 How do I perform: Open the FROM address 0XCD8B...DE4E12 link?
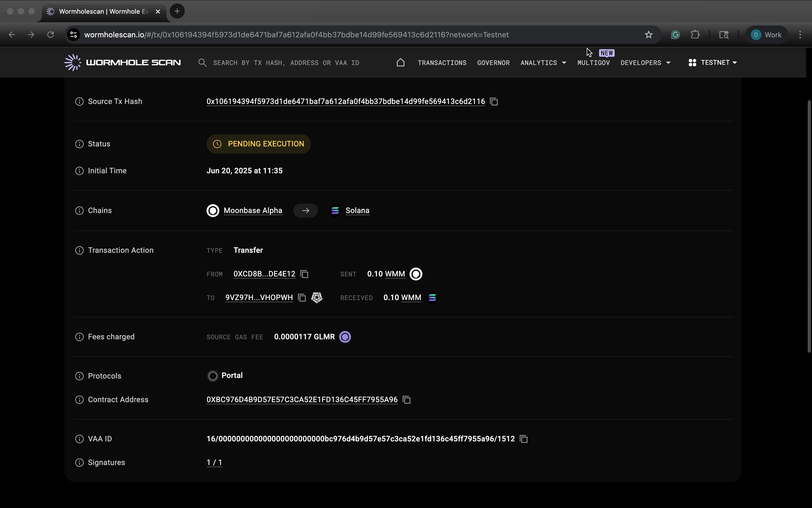(264, 274)
